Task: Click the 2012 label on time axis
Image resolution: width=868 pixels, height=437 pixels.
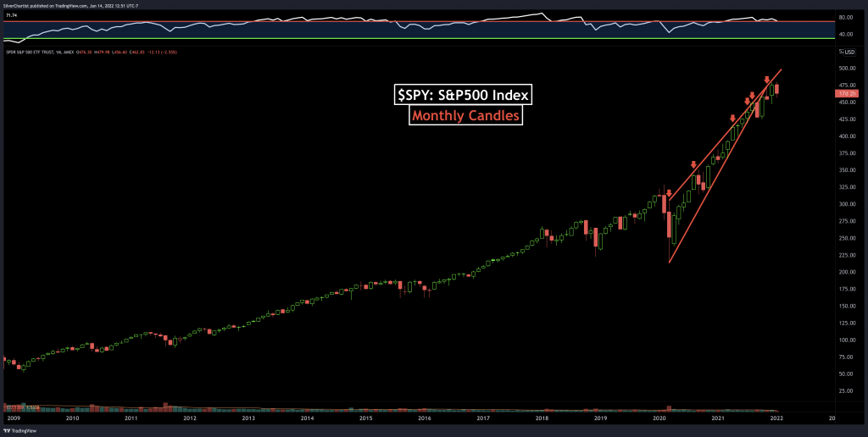Action: 190,418
